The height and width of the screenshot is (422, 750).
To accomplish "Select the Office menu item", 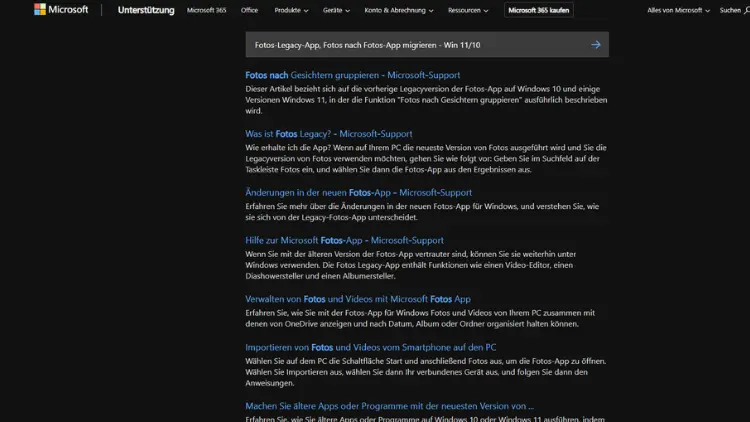I will tap(249, 10).
